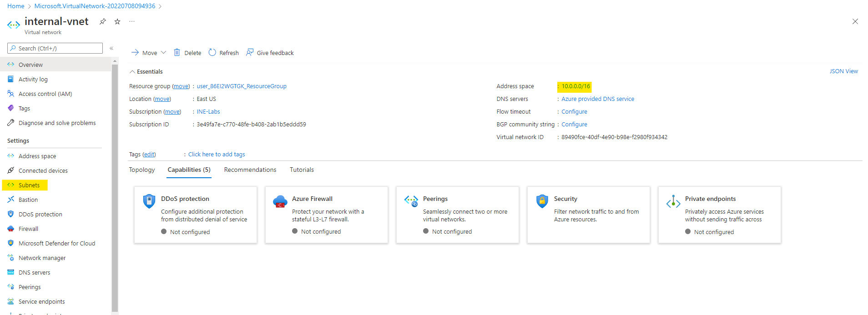Open the Azure Firewall capability card
This screenshot has width=868, height=315.
[326, 215]
